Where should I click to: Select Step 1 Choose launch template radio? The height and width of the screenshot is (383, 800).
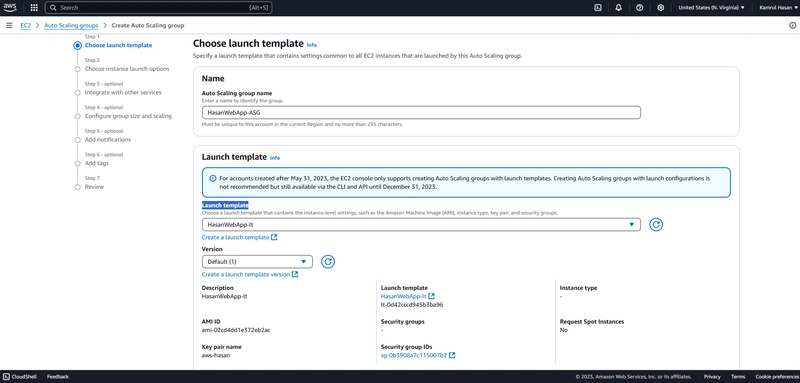(77, 45)
